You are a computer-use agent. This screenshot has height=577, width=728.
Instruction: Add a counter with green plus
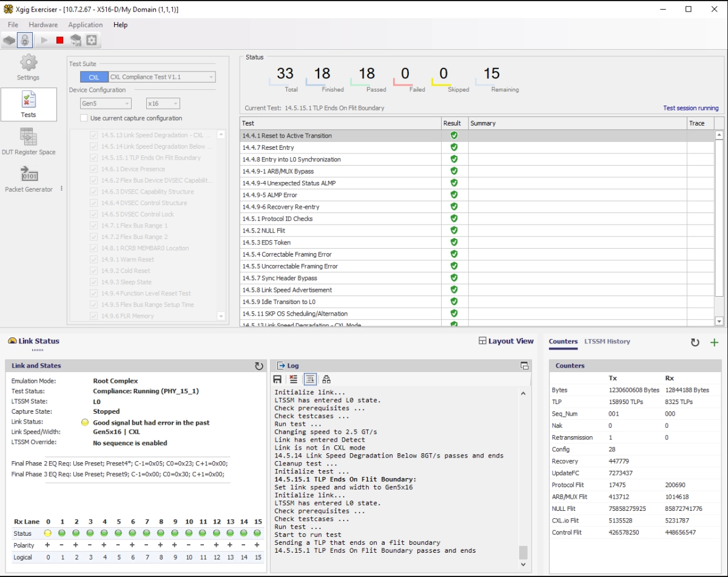coord(714,342)
